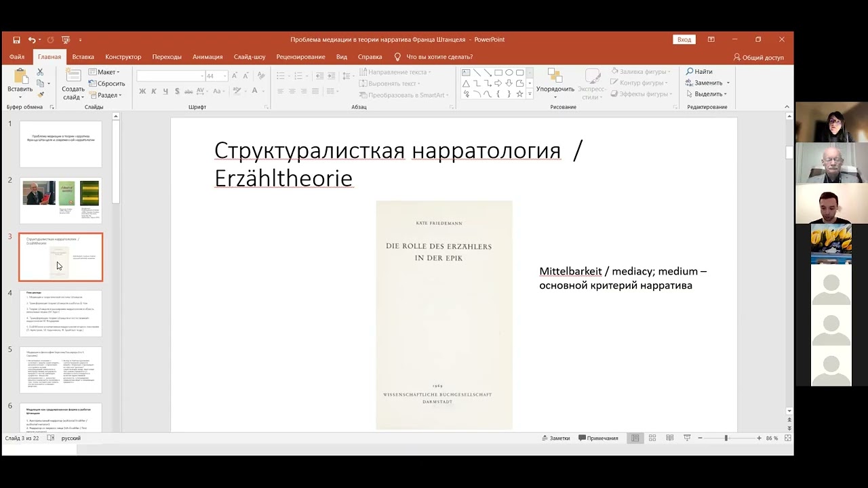Open Найти to search the presentation
Screen dimensions: 868x488
[x=699, y=72]
